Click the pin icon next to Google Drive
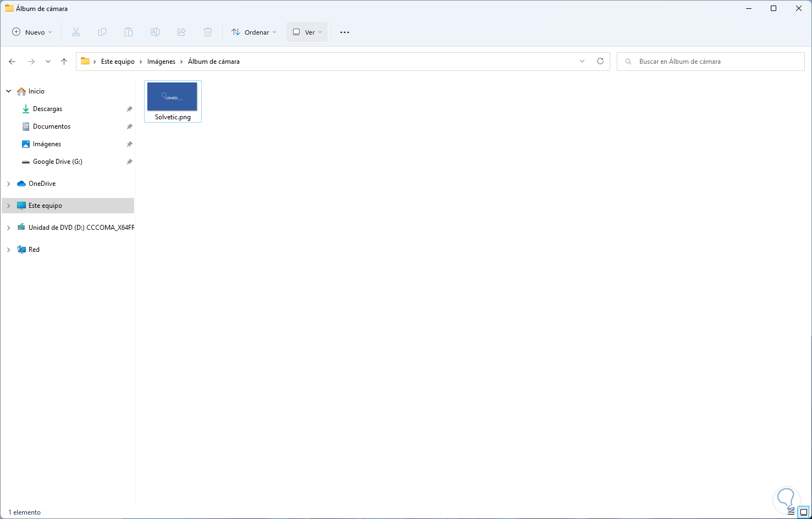The height and width of the screenshot is (519, 812). coord(130,162)
